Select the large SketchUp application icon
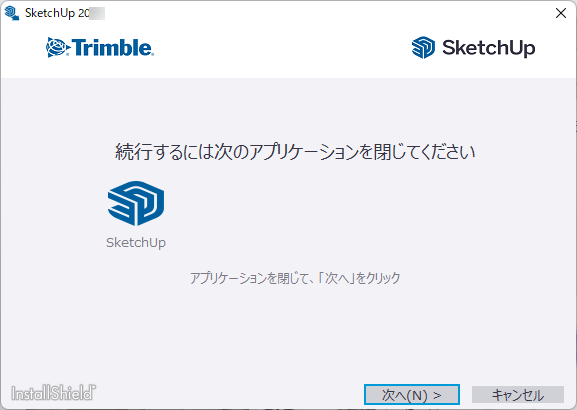This screenshot has width=577, height=410. pyautogui.click(x=136, y=203)
